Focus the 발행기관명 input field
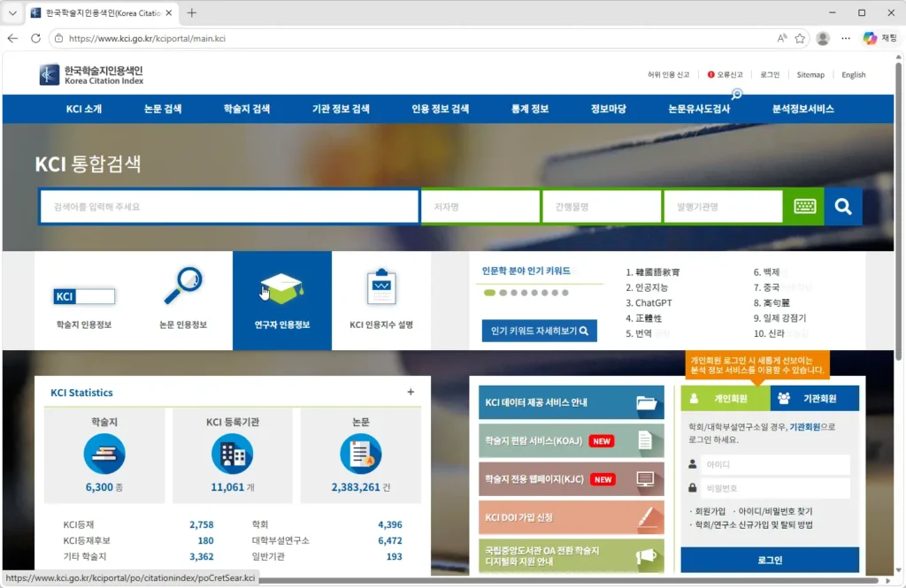 [x=724, y=206]
